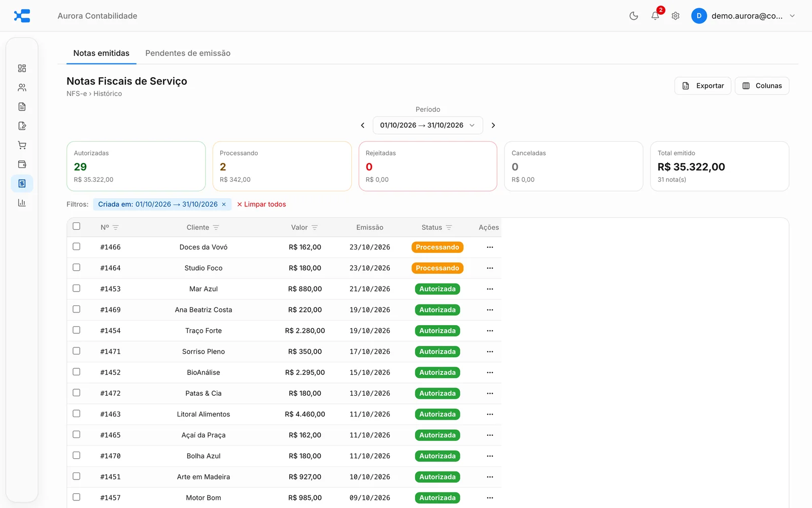The image size is (812, 508).
Task: Open the period date range dropdown
Action: pos(428,125)
